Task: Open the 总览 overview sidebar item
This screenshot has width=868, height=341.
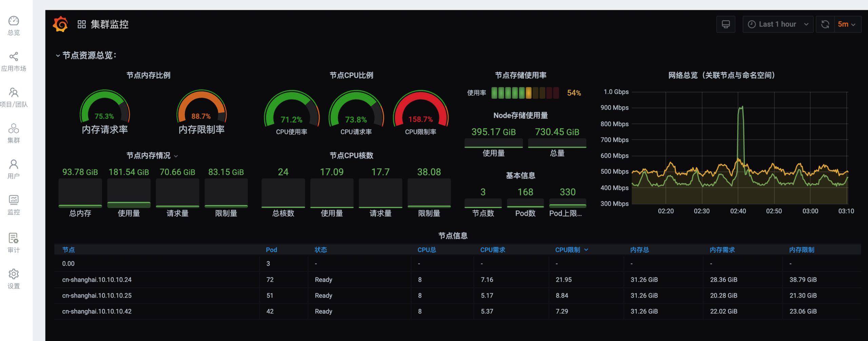Action: (14, 25)
